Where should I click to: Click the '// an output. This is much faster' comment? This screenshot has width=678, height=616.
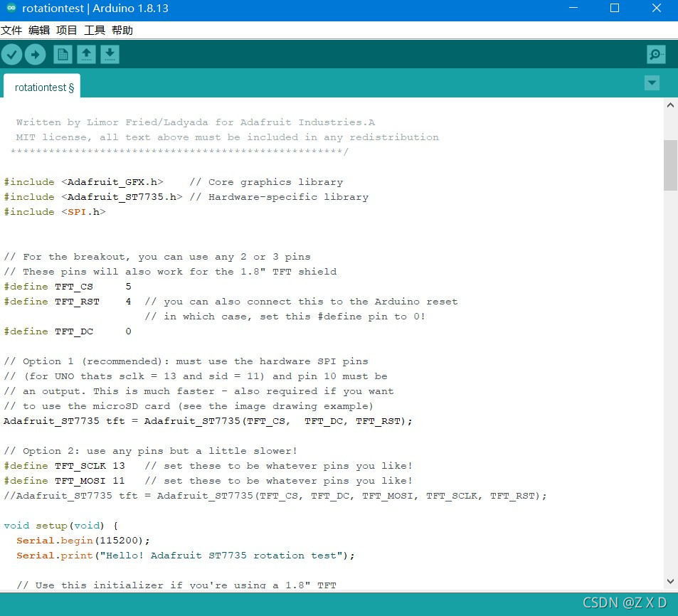click(x=199, y=391)
